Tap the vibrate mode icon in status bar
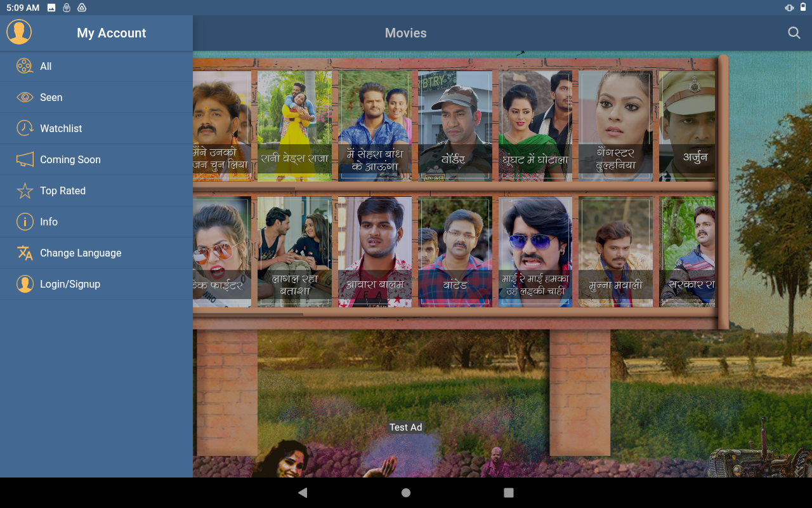The image size is (812, 508). [789, 8]
